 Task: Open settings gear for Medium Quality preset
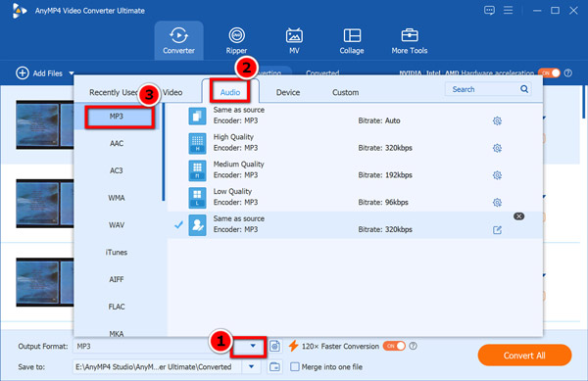pyautogui.click(x=497, y=175)
